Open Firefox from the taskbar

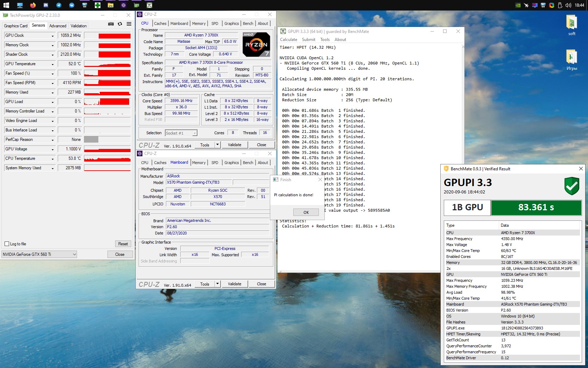tap(33, 5)
